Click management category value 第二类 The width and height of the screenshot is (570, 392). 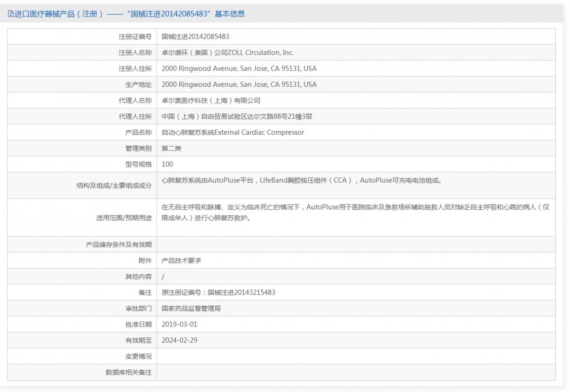pyautogui.click(x=171, y=149)
